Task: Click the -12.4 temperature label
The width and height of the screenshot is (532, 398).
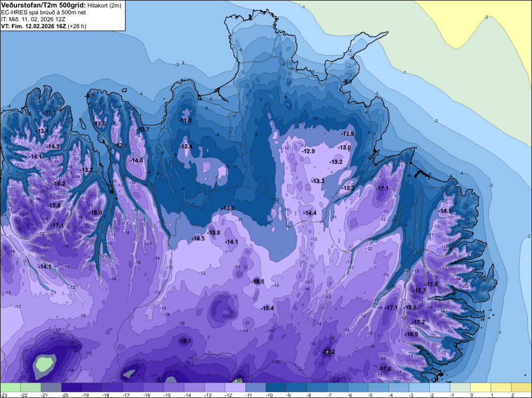Action: coord(186,146)
